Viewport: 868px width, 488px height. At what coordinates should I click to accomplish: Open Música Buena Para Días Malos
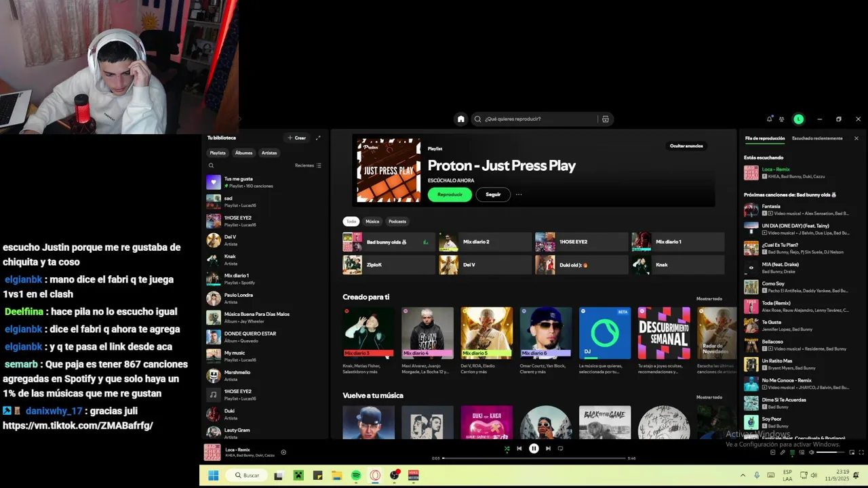point(263,317)
